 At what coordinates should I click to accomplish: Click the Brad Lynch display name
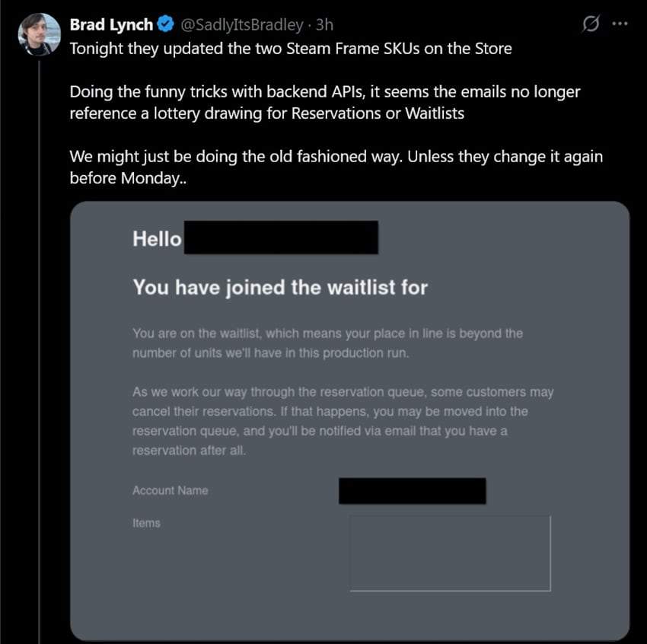coord(111,25)
